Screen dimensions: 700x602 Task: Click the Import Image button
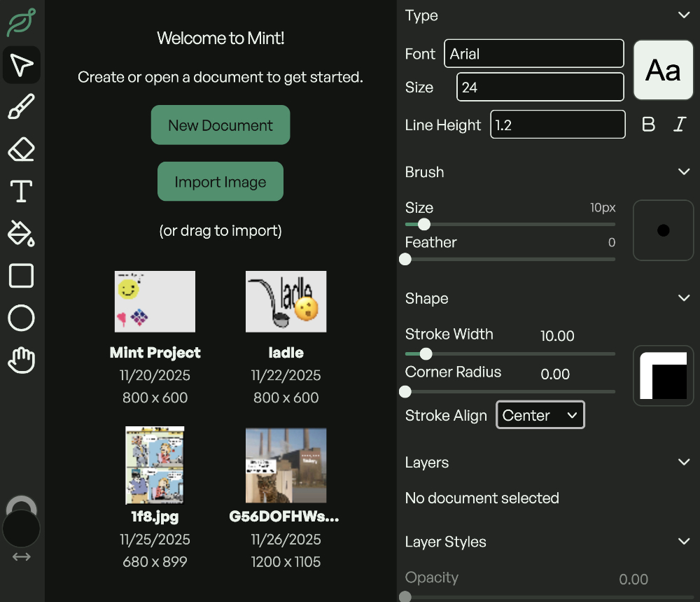pos(220,182)
